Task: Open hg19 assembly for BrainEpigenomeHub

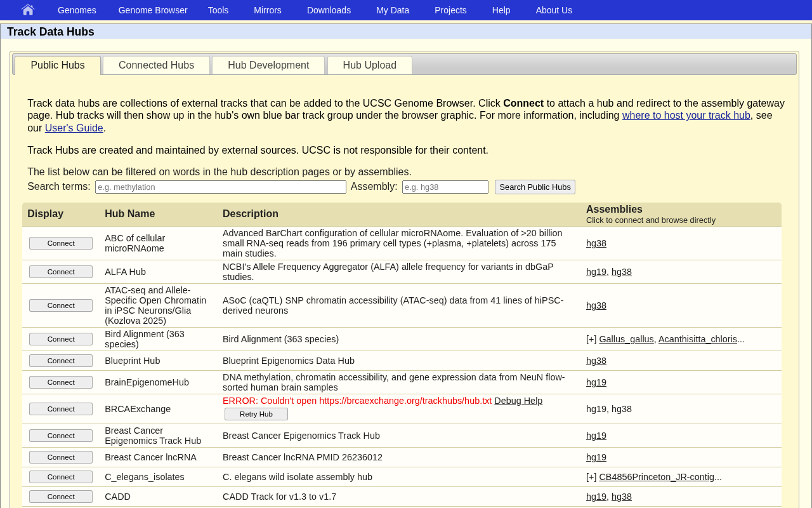Action: (x=596, y=382)
